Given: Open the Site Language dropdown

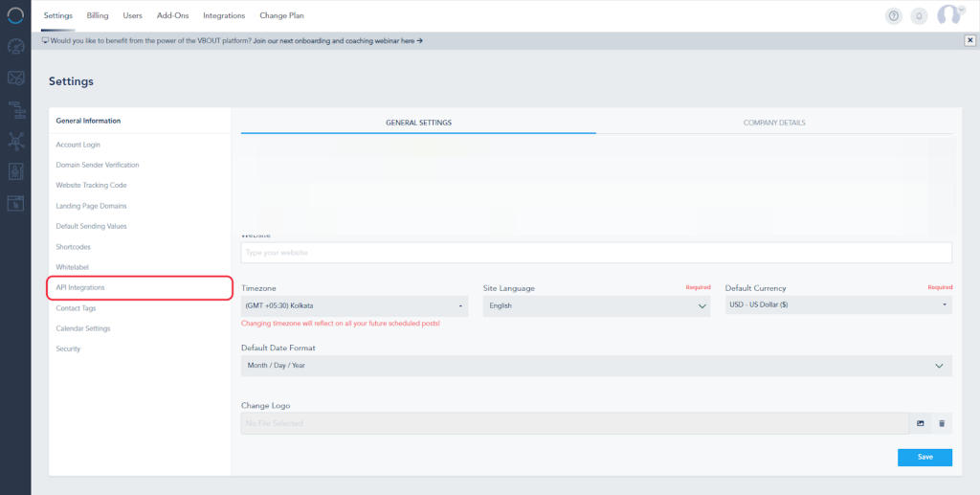Looking at the screenshot, I should click(x=596, y=306).
